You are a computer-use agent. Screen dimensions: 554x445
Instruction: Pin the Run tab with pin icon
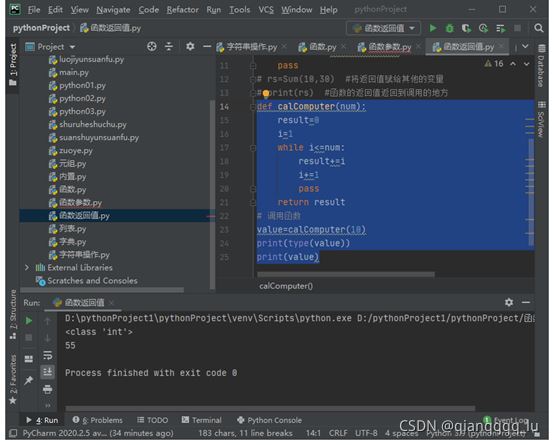point(28,380)
